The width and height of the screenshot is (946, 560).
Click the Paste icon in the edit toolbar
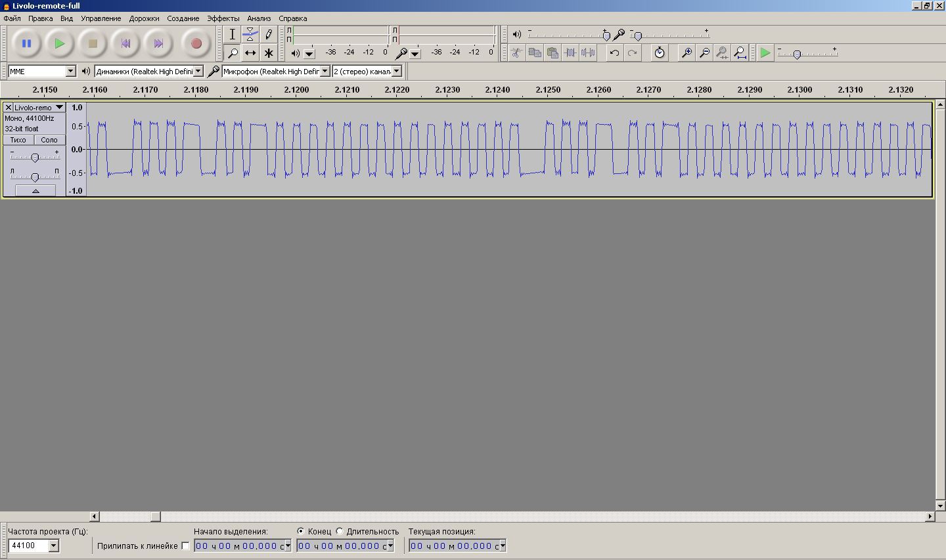click(552, 53)
